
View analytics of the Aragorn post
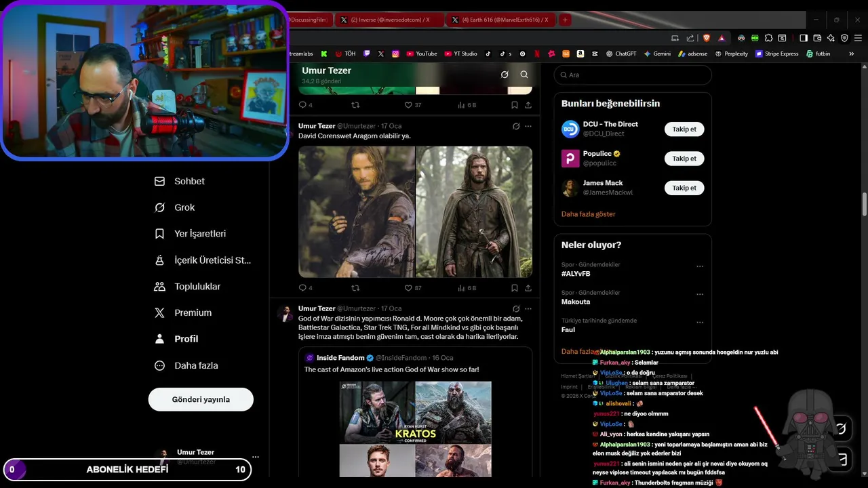coord(467,288)
